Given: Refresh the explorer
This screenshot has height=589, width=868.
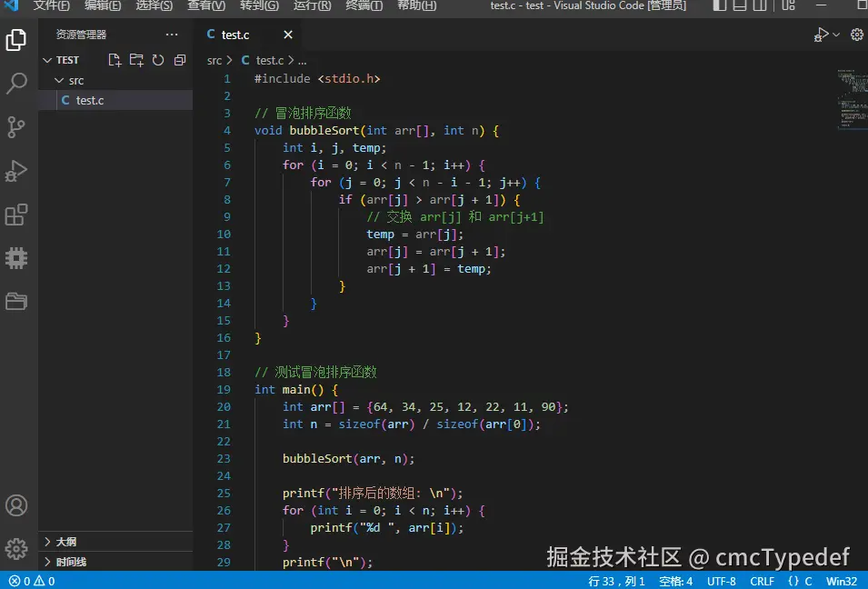Looking at the screenshot, I should pos(158,60).
